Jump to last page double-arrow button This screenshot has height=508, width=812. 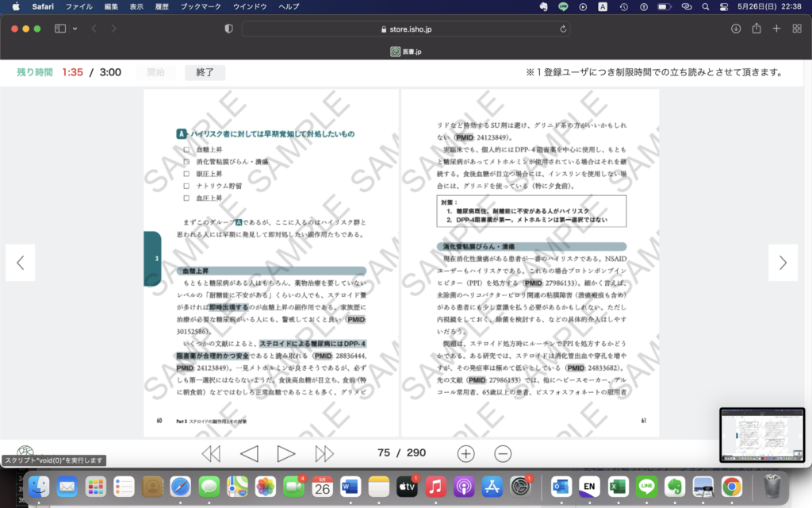324,453
